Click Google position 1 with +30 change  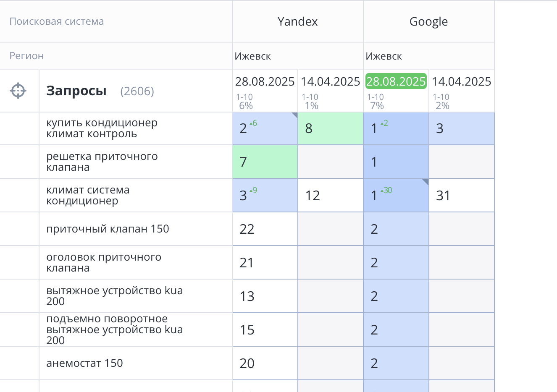(x=396, y=196)
